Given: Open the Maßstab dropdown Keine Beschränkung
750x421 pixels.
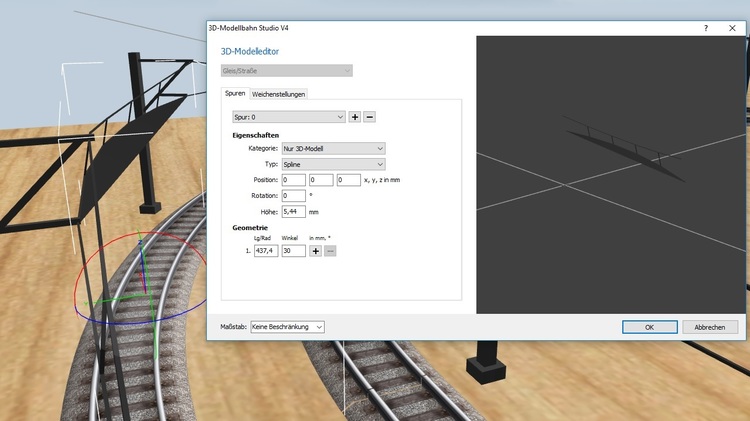Looking at the screenshot, I should (287, 327).
